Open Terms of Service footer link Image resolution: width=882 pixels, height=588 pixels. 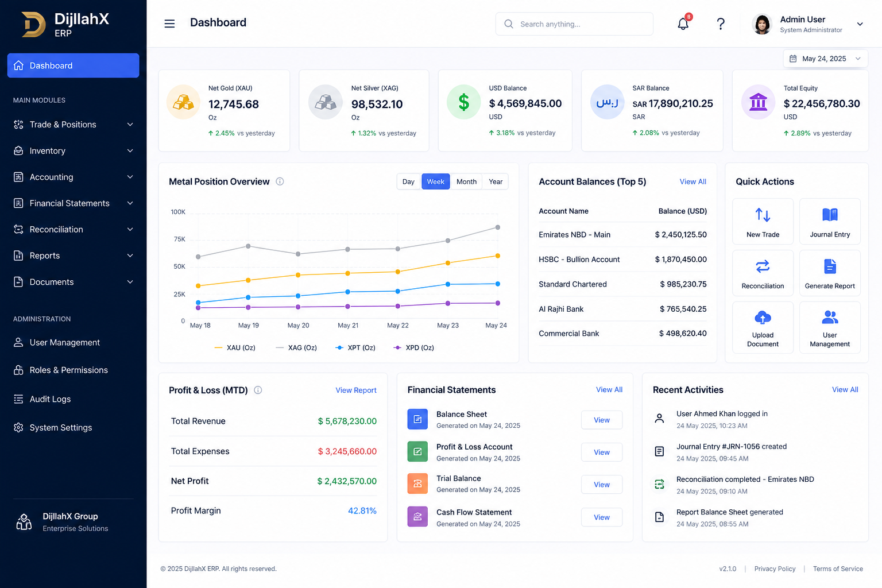838,569
